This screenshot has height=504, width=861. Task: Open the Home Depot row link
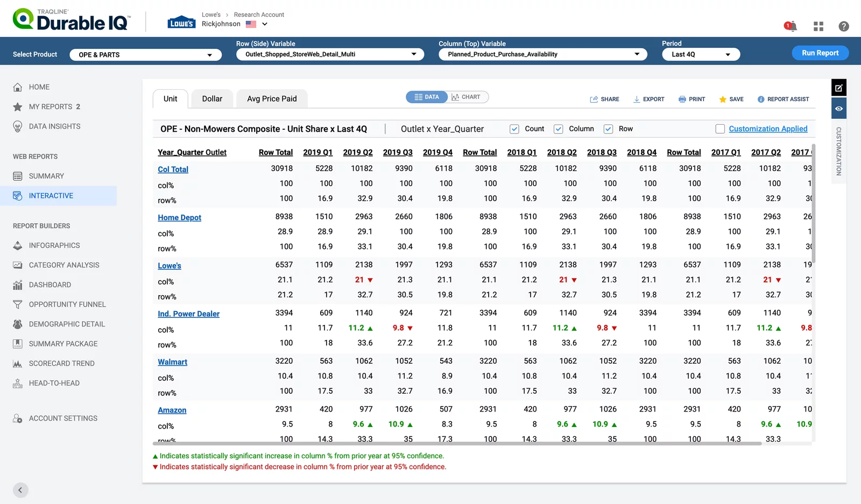click(179, 217)
